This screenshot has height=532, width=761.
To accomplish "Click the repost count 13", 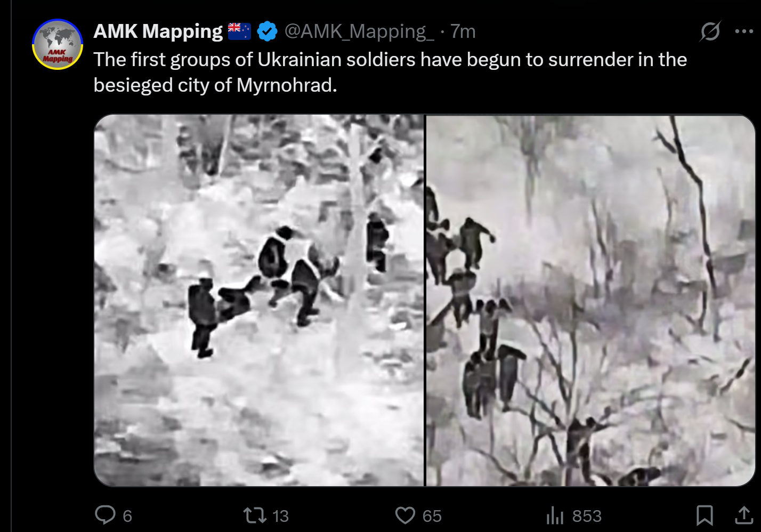I will (x=280, y=516).
